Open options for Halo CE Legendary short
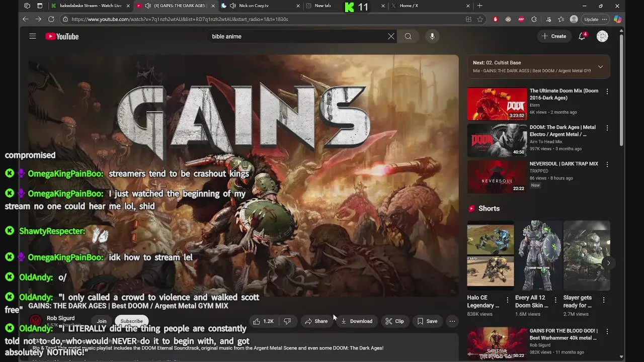644x362 pixels. coord(507,300)
